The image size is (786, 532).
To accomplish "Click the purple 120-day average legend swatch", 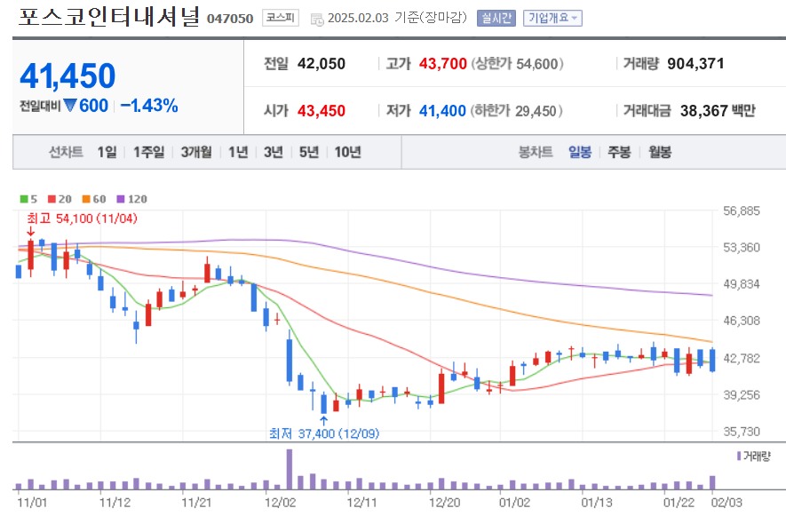I will [x=120, y=199].
